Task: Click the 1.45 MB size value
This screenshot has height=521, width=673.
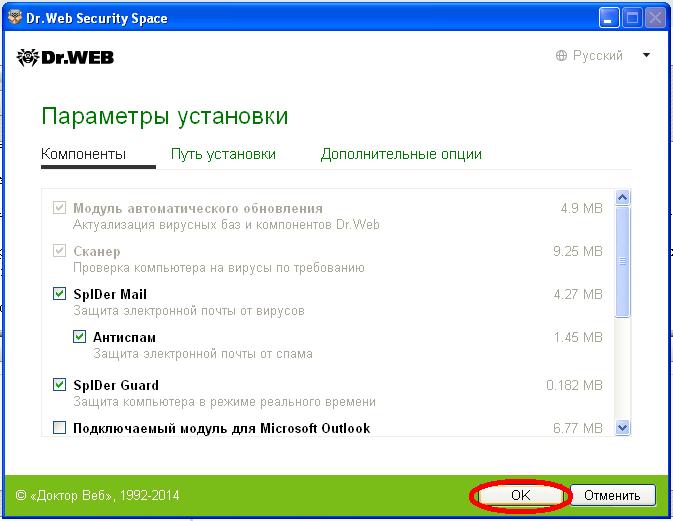Action: [x=578, y=337]
